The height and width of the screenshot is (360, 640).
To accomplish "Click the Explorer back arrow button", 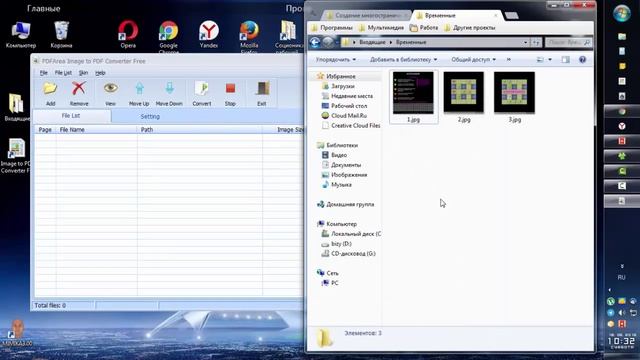I will click(315, 42).
